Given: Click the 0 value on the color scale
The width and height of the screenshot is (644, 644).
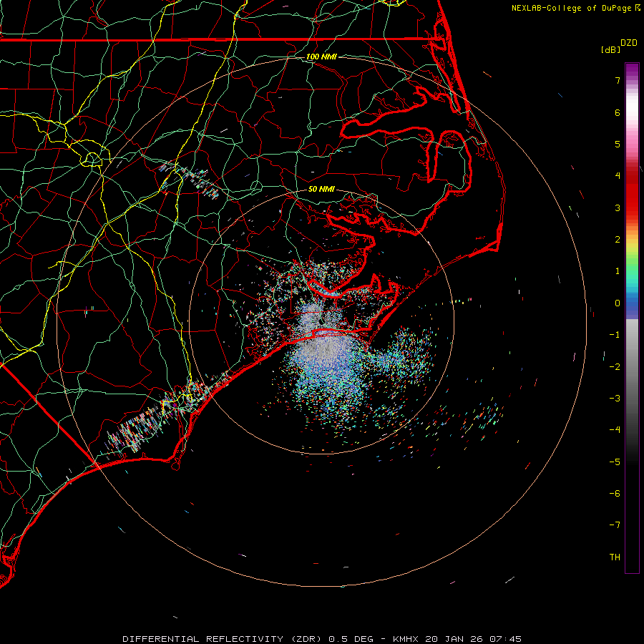Looking at the screenshot, I should (x=618, y=303).
